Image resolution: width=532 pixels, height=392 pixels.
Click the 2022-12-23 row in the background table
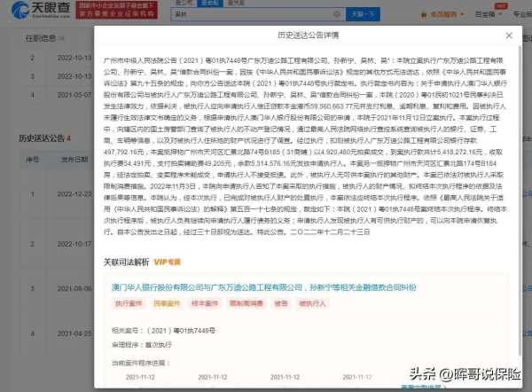point(57,194)
